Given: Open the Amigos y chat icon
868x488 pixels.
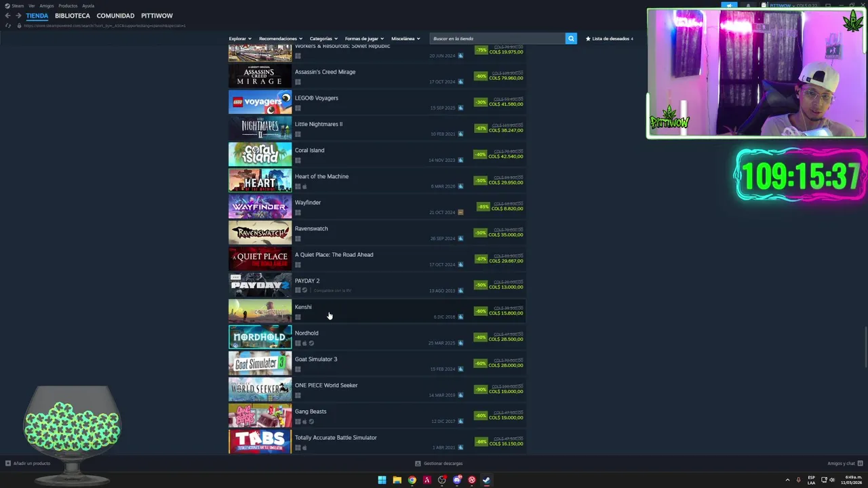Looking at the screenshot, I should click(x=860, y=464).
